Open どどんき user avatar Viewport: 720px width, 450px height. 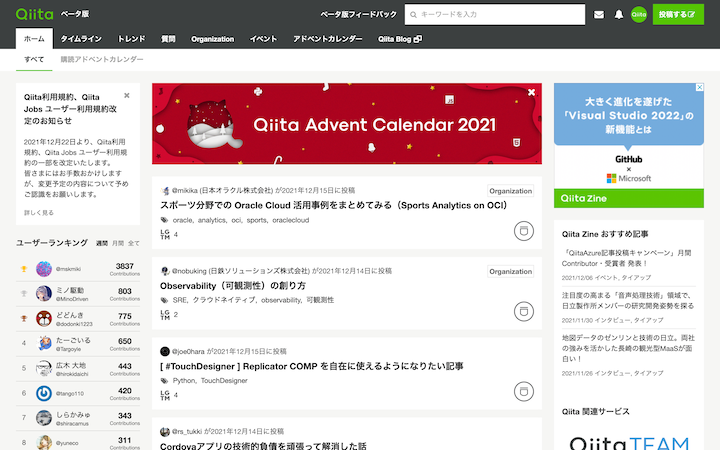[x=44, y=318]
